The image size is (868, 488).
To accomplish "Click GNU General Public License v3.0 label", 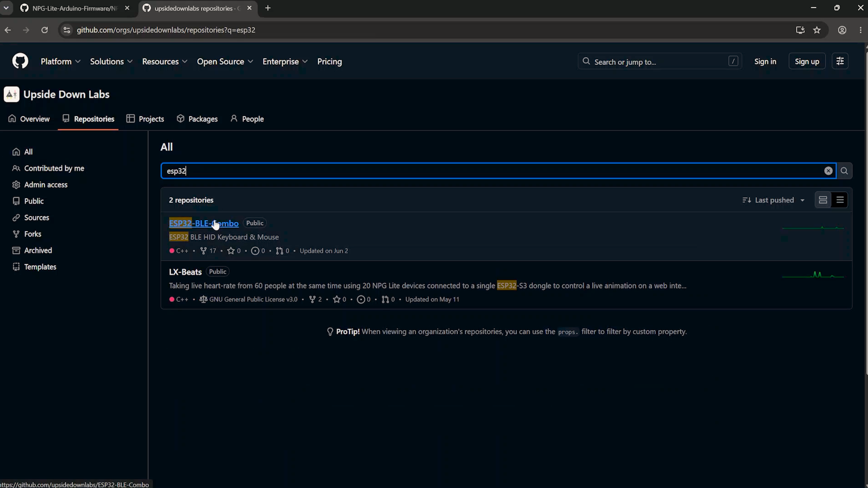I will tap(248, 299).
